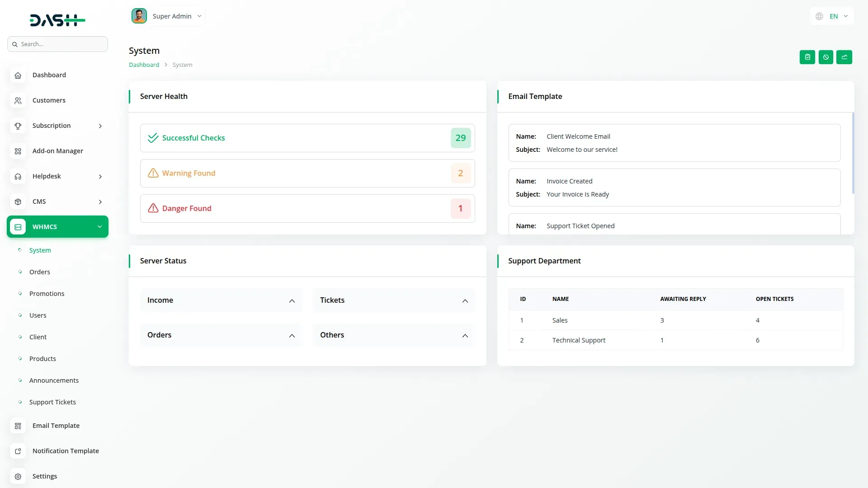Open the Promotions submenu item
Viewport: 868px width, 488px height.
(47, 294)
